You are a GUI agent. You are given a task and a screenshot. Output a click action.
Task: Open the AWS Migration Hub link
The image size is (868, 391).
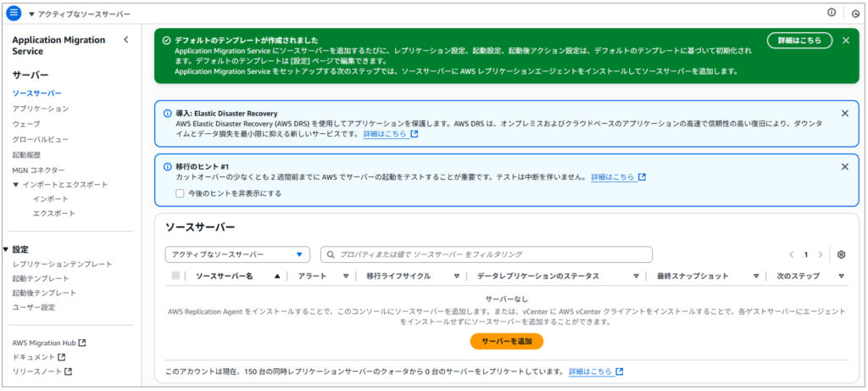(44, 343)
